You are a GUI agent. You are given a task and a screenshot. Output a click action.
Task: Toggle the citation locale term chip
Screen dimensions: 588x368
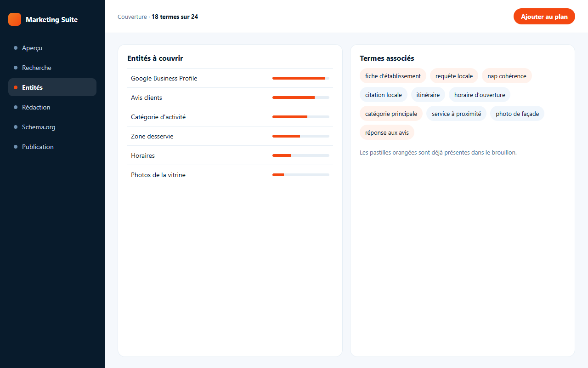coord(384,95)
